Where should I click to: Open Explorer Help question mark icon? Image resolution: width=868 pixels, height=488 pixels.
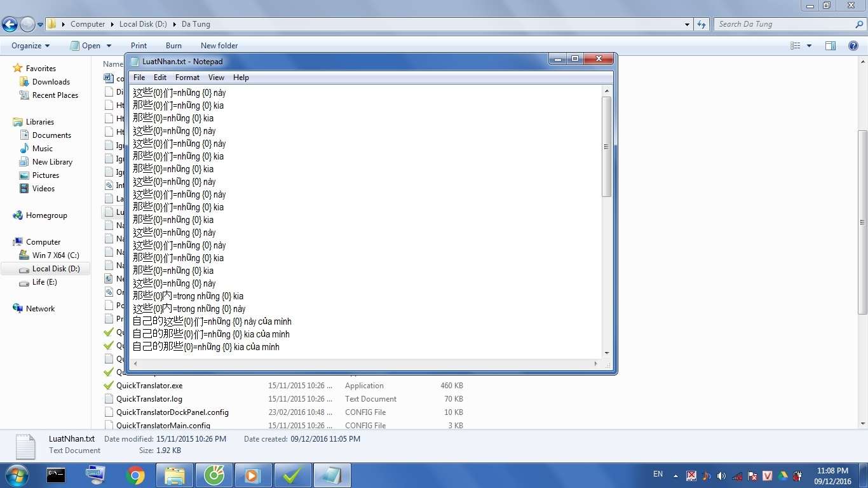[853, 46]
